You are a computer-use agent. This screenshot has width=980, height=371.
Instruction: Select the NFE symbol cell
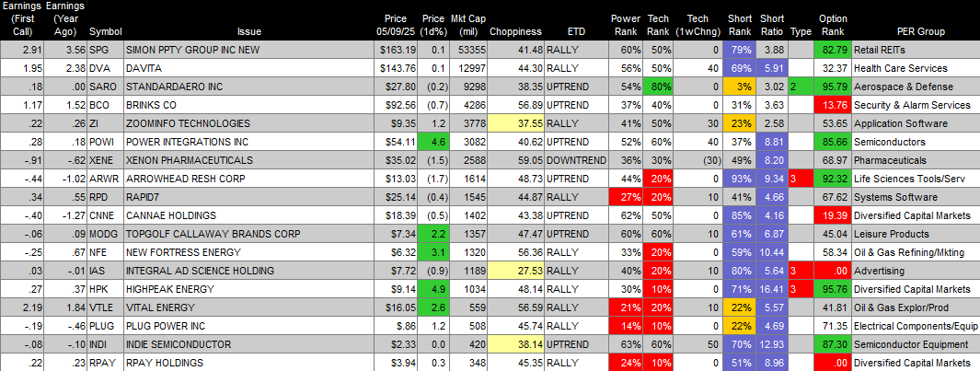pyautogui.click(x=105, y=252)
